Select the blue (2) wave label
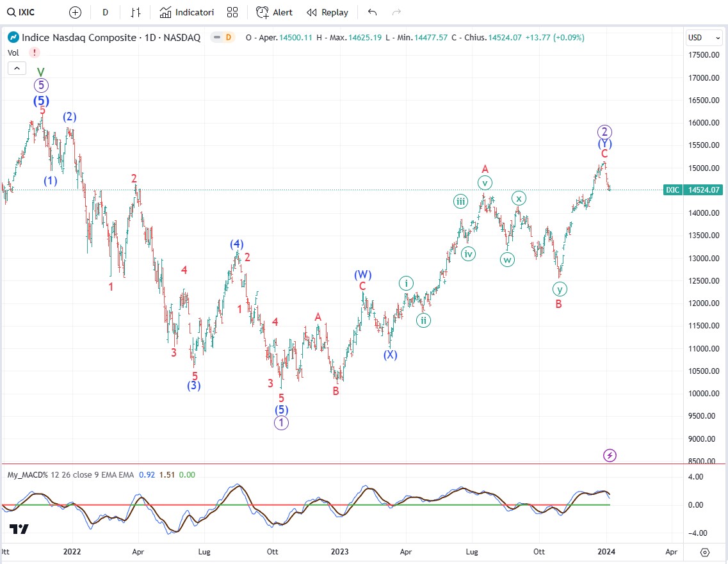The height and width of the screenshot is (564, 728). [x=70, y=117]
